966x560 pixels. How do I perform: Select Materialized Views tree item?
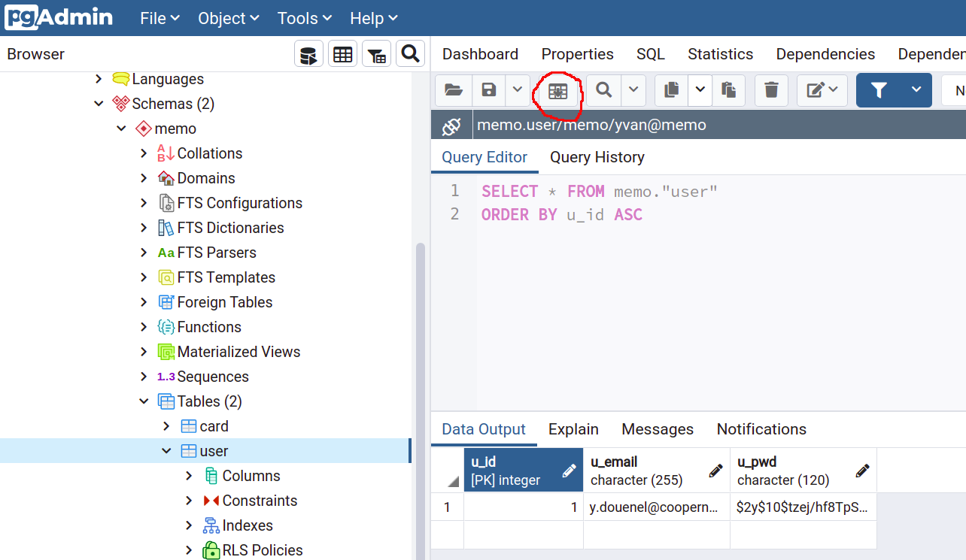tap(238, 352)
